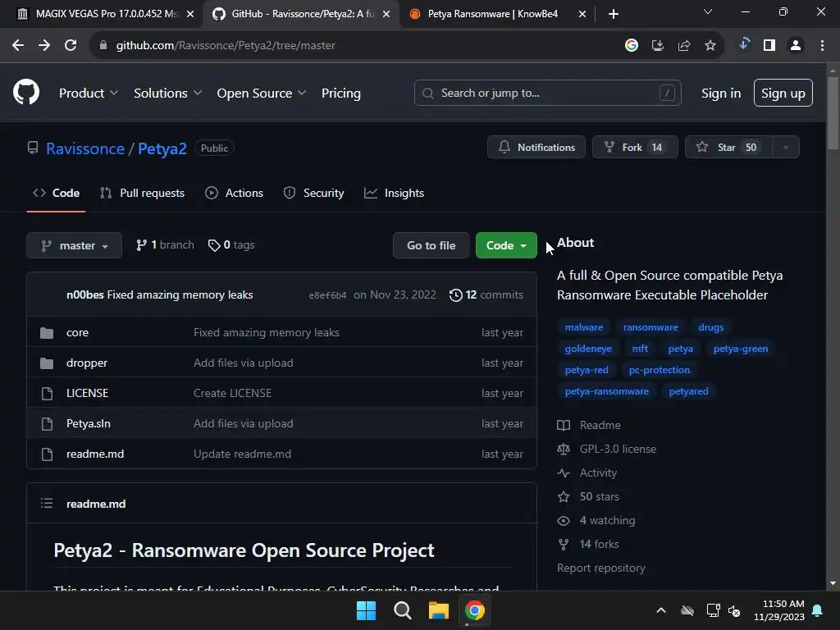Open the Pull requests tab
This screenshot has height=630, width=840.
click(x=143, y=193)
